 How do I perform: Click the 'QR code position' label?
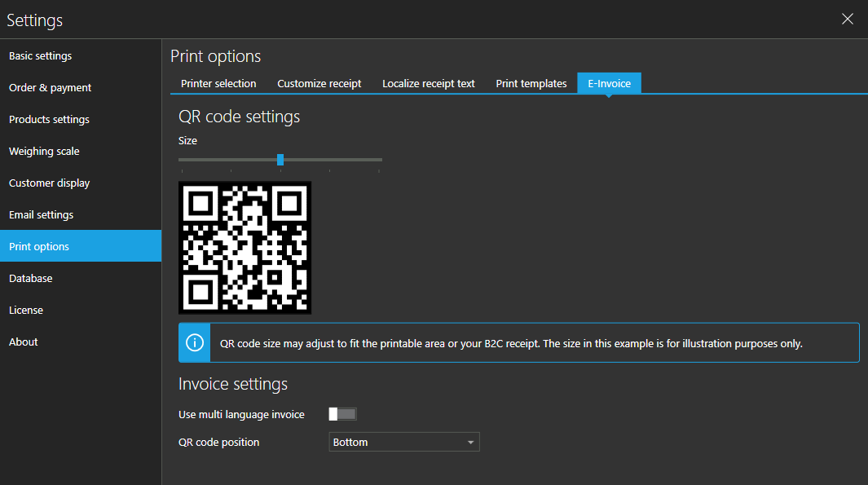(x=218, y=443)
